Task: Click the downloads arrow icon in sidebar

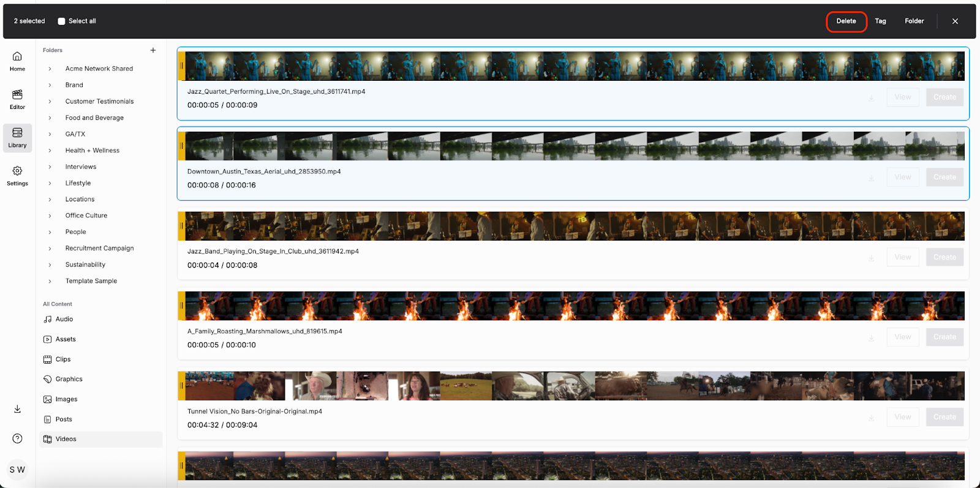Action: [x=17, y=409]
